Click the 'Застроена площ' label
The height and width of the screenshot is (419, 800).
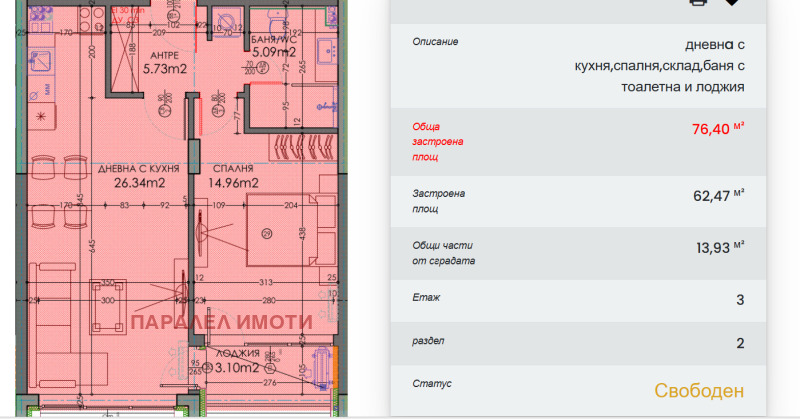[438, 201]
